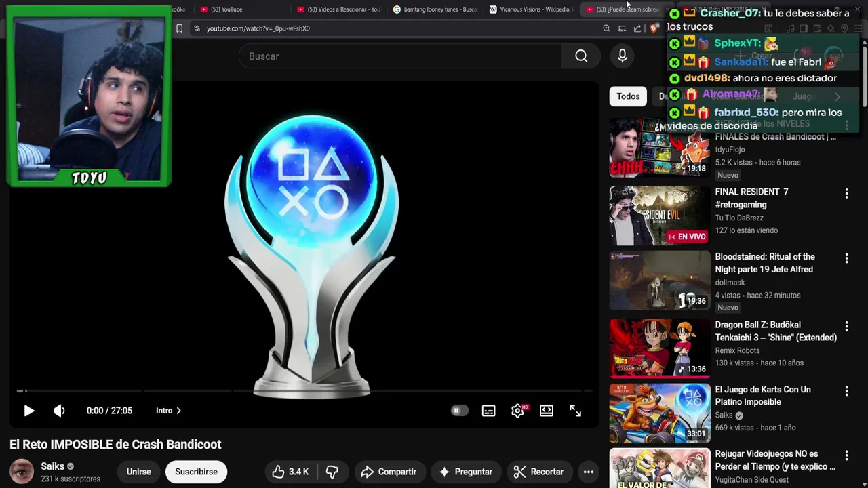
Task: Open the player settings gear
Action: (517, 411)
